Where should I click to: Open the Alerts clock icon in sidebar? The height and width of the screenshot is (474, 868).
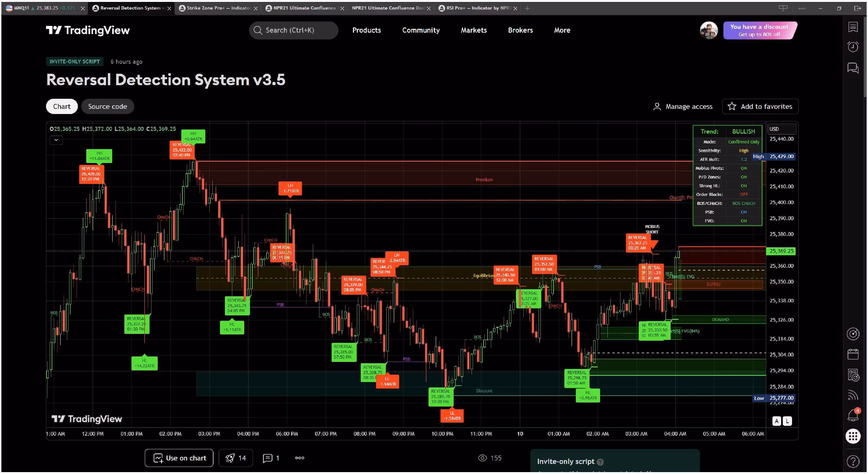pyautogui.click(x=853, y=47)
